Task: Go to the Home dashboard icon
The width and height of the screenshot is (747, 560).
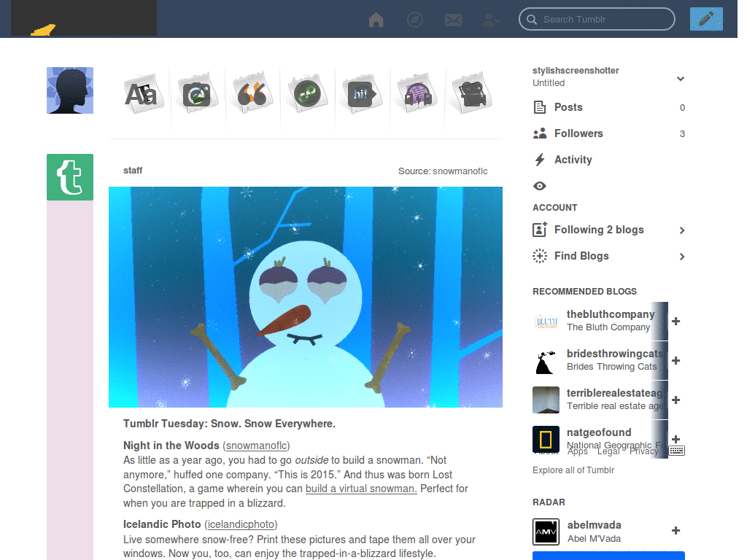Action: 376,20
